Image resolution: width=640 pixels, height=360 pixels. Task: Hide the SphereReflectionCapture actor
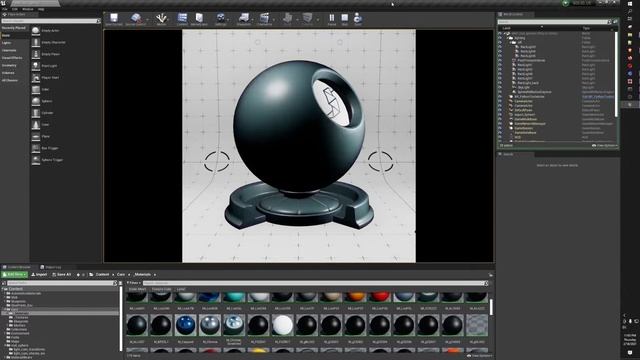[500, 92]
